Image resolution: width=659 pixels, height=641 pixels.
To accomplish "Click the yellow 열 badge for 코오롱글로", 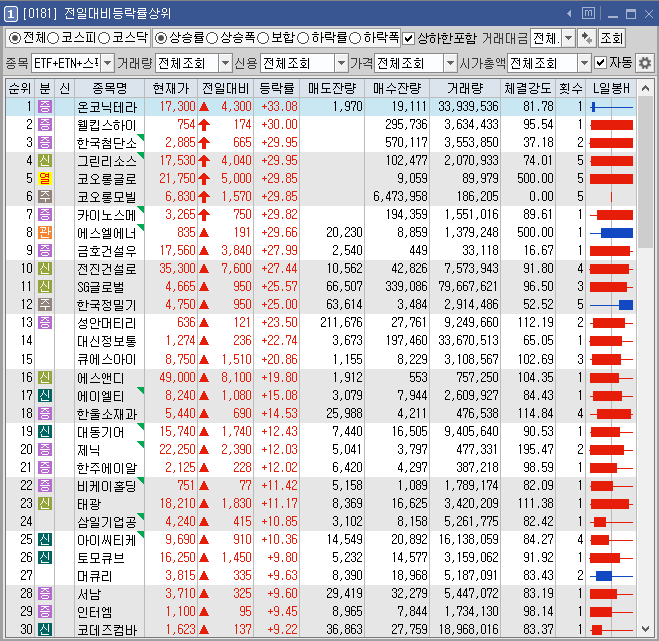I will coord(45,179).
